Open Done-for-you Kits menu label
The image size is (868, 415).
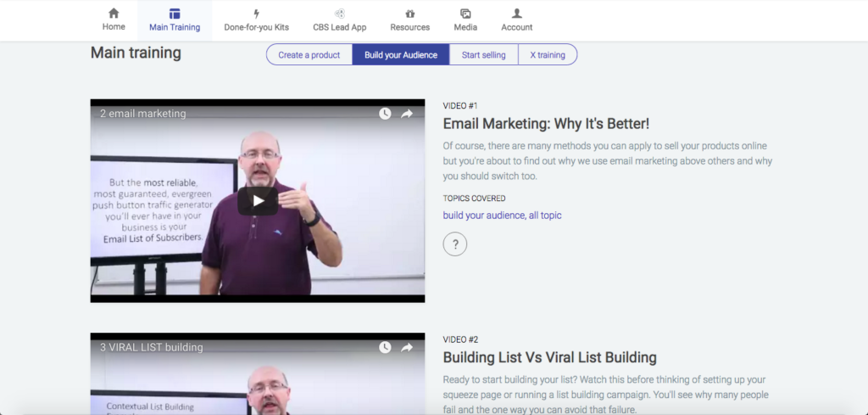click(256, 27)
